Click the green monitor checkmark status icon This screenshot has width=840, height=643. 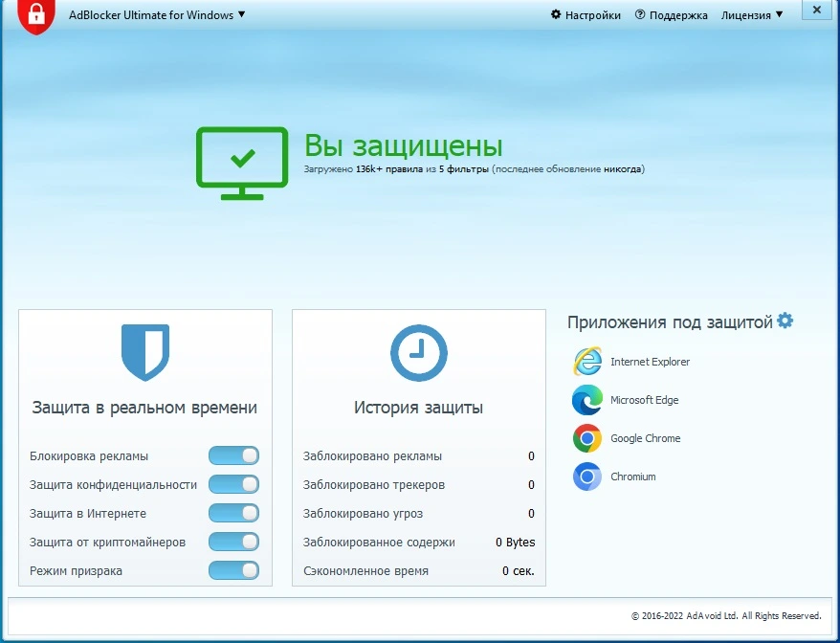coord(242,164)
